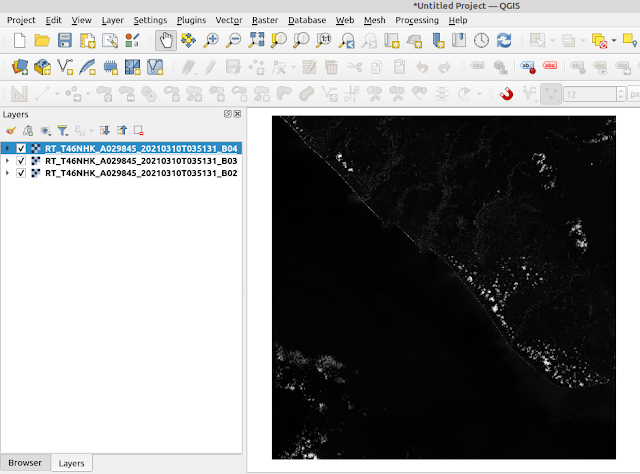Viewport: 640px width, 474px height.
Task: Click Zoom to Native Resolution 1:1 icon
Action: pyautogui.click(x=324, y=40)
